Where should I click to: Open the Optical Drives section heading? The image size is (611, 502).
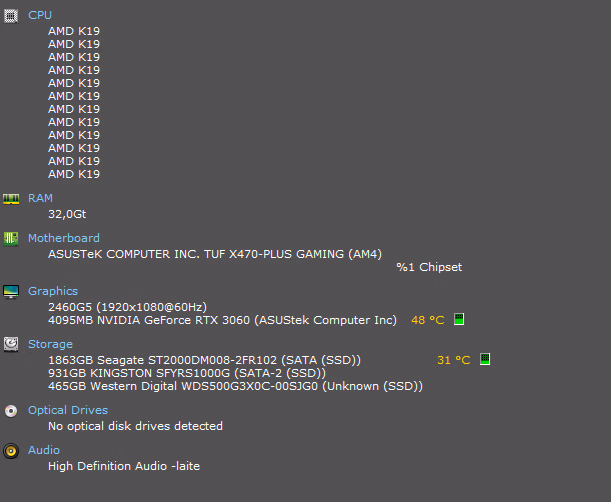[x=67, y=411]
